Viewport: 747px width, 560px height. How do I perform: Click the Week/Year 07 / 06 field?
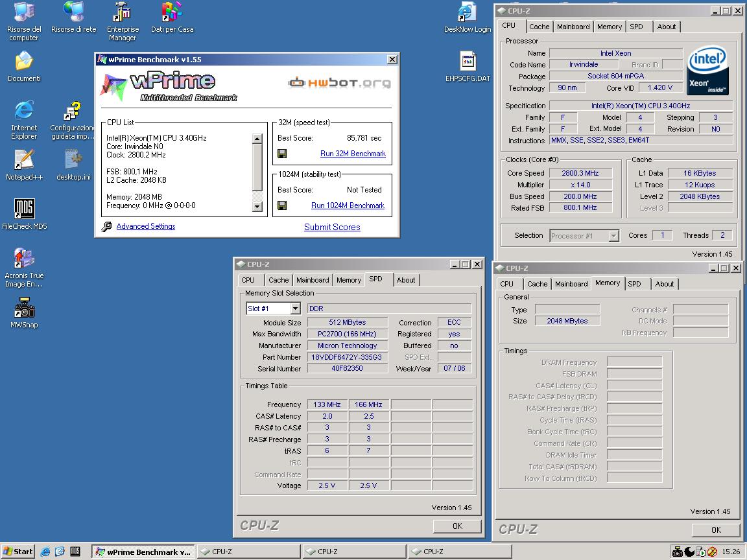[x=454, y=369]
